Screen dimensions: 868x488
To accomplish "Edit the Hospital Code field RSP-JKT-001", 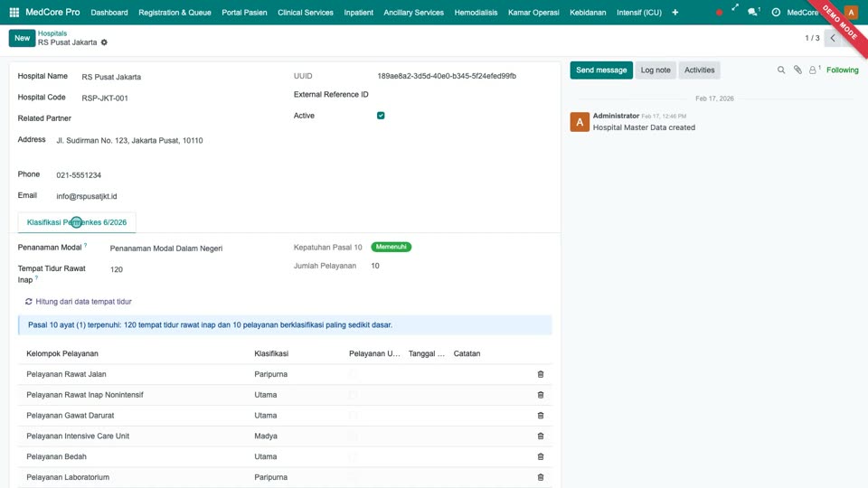I will [x=177, y=98].
